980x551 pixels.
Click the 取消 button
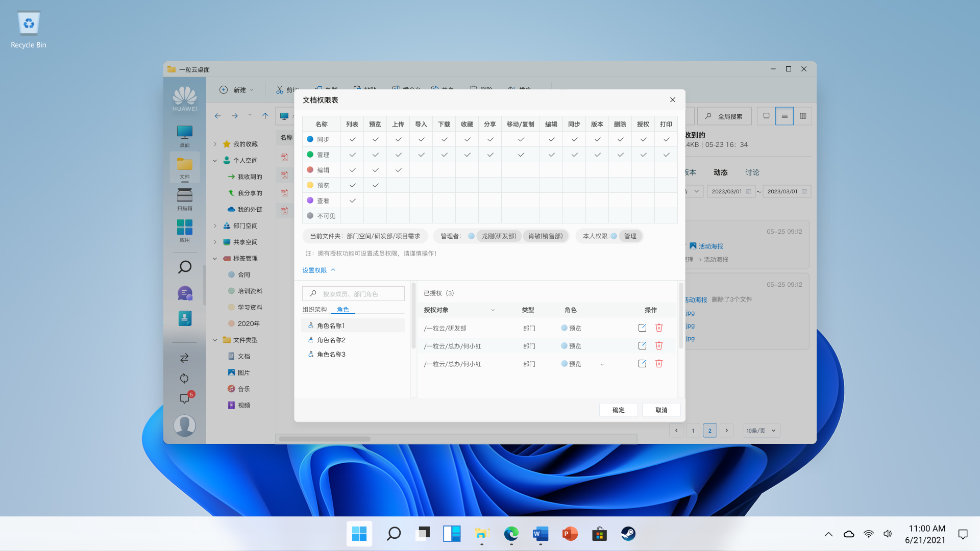tap(661, 410)
